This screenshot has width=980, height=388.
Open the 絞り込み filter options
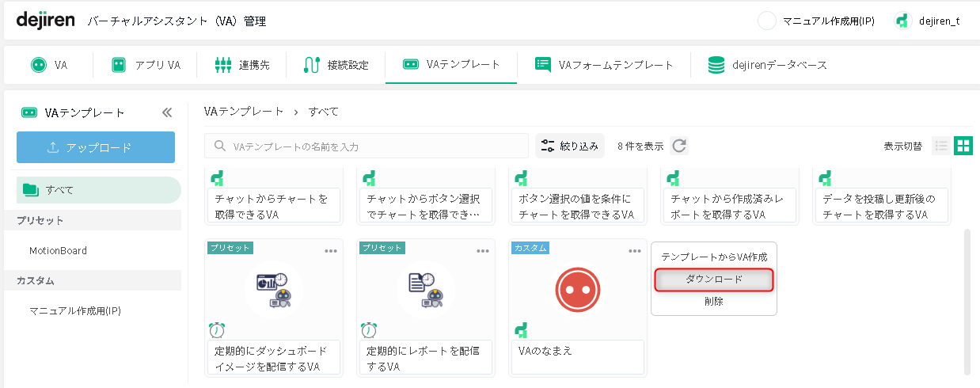coord(570,146)
